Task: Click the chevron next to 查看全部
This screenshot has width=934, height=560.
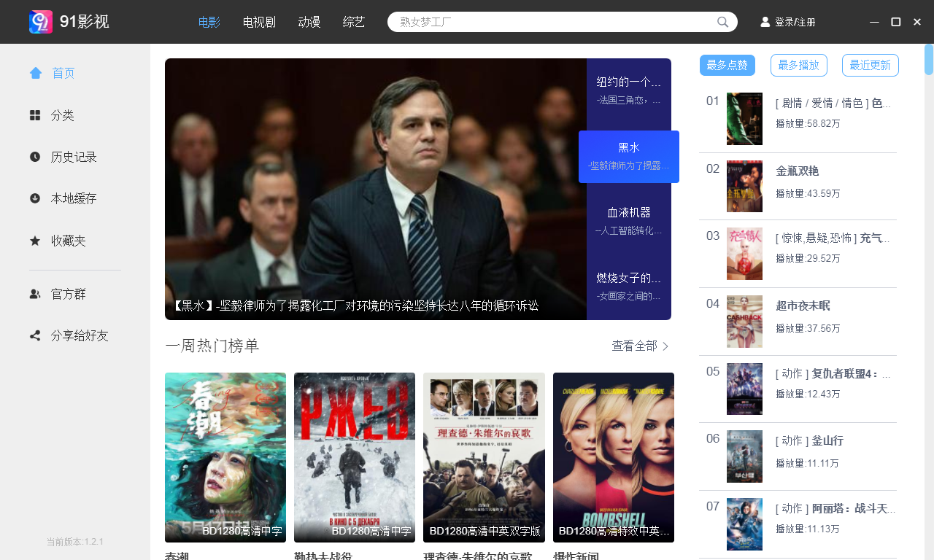Action: [665, 346]
